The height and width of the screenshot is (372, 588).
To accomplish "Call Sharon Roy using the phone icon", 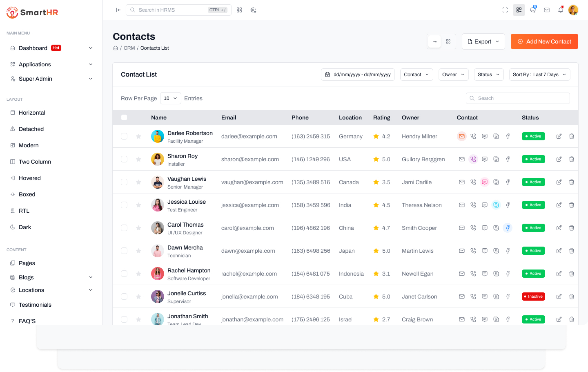I will click(x=473, y=159).
